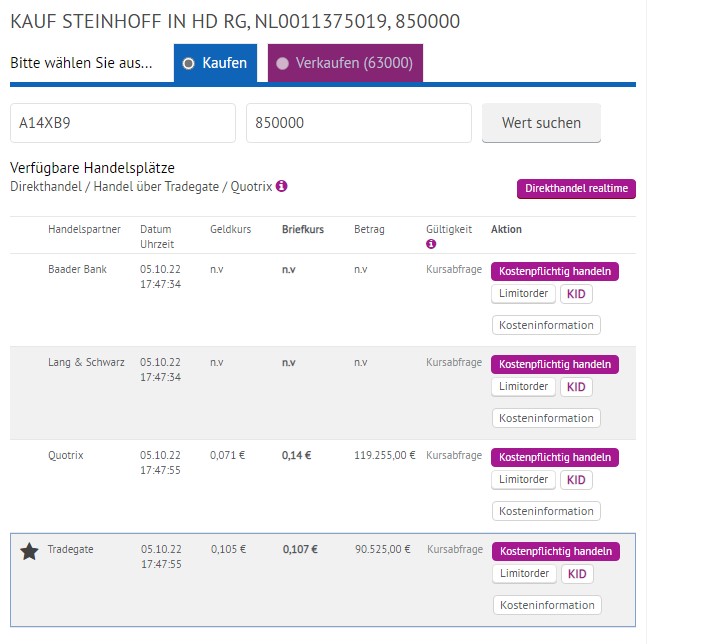Click the star icon beside Tradegate
The image size is (723, 644).
[x=29, y=551]
